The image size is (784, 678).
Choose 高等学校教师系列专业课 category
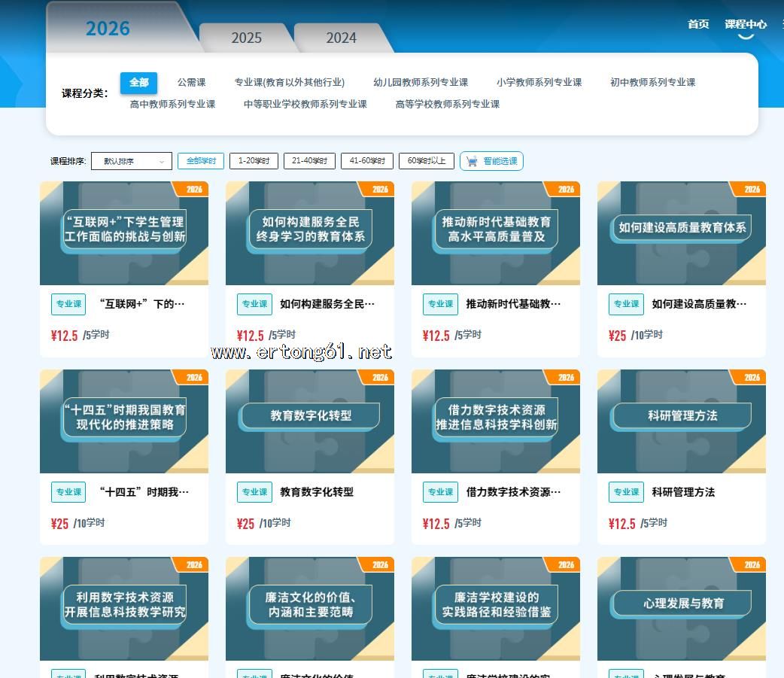[x=447, y=105]
